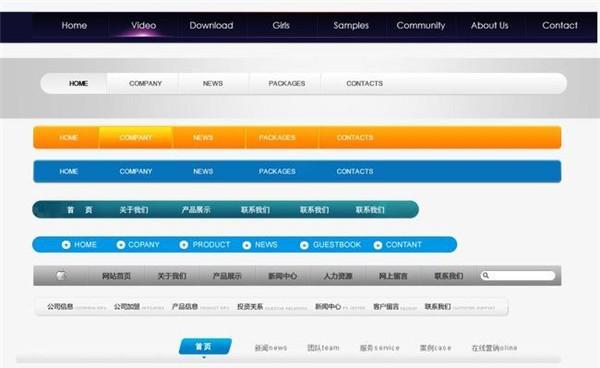Screen dimensions: 600x368
Task: Click HOME label in the light blue navbar
Action: pos(85,245)
